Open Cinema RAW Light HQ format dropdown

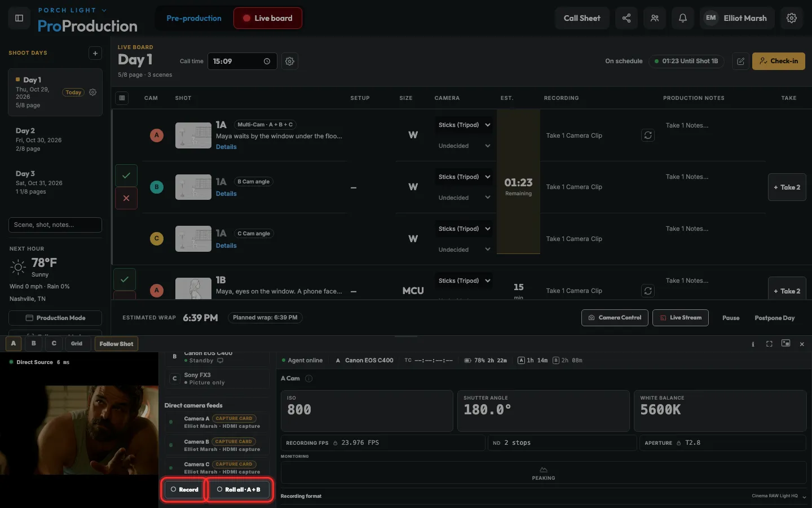click(x=778, y=496)
